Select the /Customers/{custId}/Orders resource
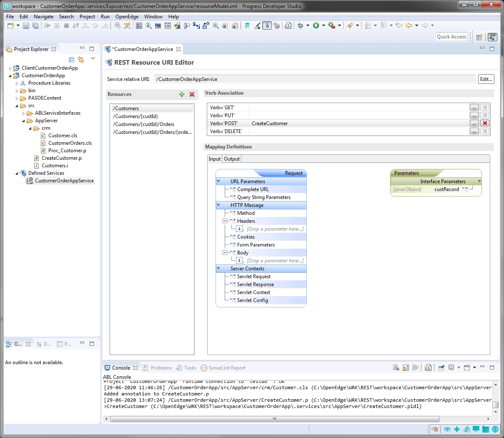 pyautogui.click(x=144, y=124)
